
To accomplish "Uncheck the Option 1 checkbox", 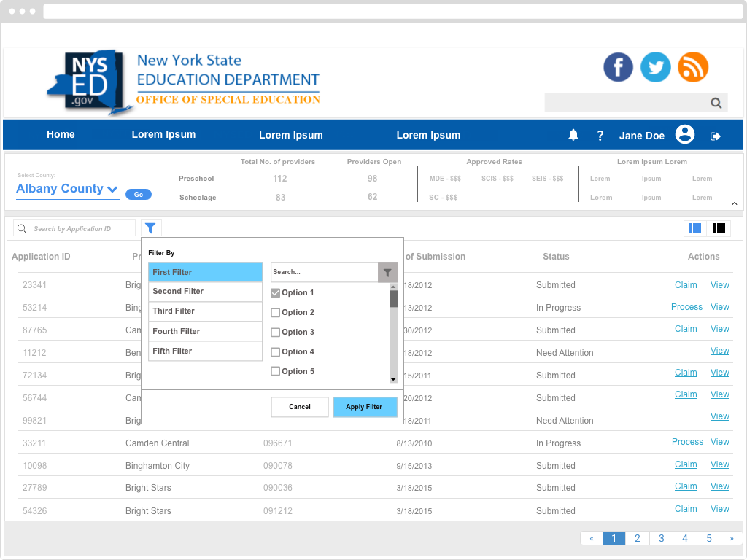I will tap(276, 293).
